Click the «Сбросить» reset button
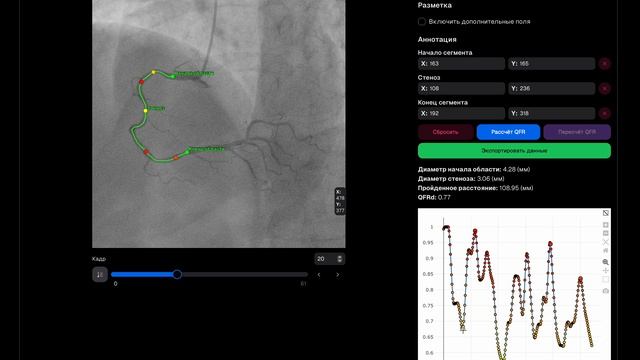 coord(446,132)
